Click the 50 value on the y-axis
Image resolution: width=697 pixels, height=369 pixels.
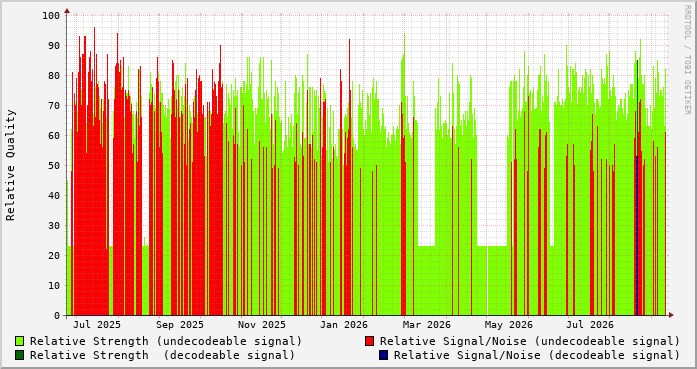54,165
